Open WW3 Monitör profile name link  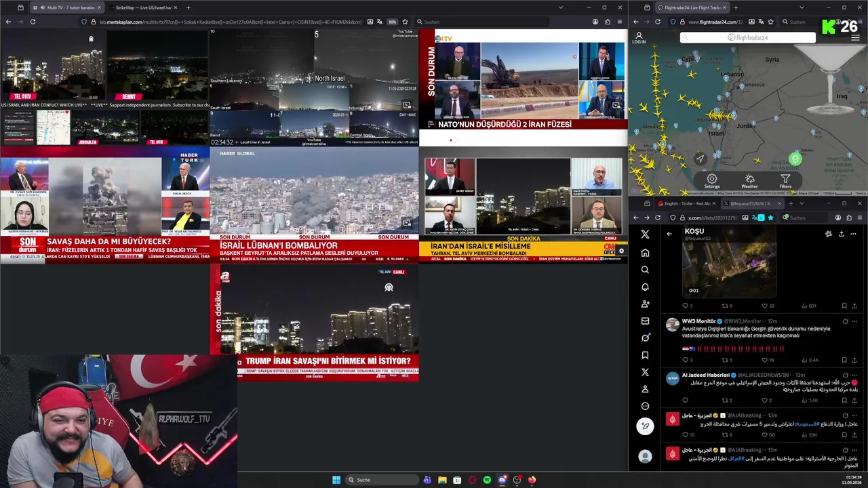[698, 321]
